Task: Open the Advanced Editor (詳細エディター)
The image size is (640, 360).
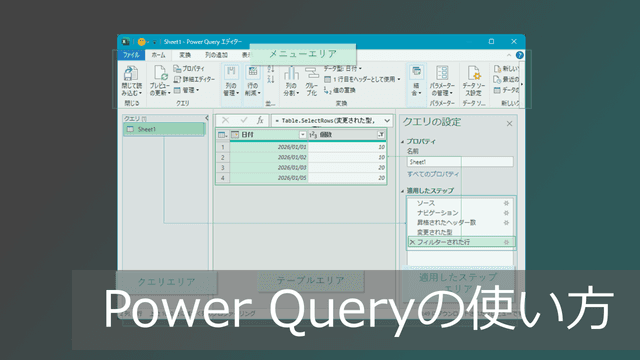Action: [x=194, y=79]
